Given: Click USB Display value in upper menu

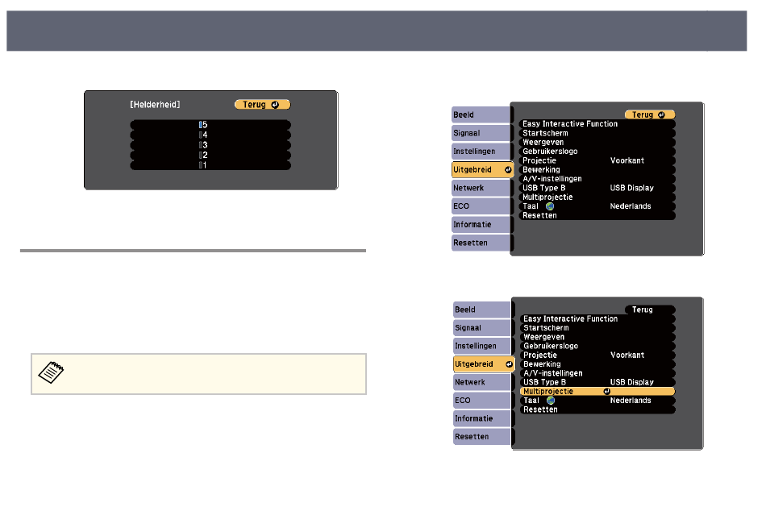Looking at the screenshot, I should [631, 188].
